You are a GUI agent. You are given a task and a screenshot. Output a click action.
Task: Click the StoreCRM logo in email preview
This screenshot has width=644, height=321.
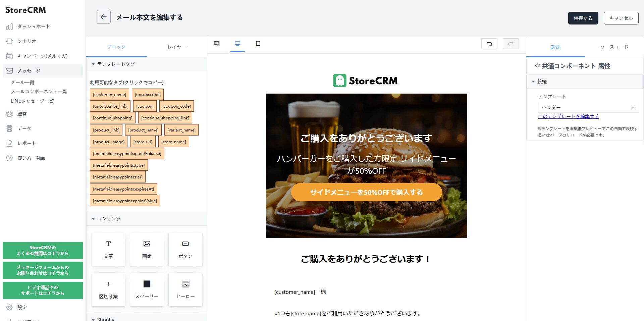point(365,81)
